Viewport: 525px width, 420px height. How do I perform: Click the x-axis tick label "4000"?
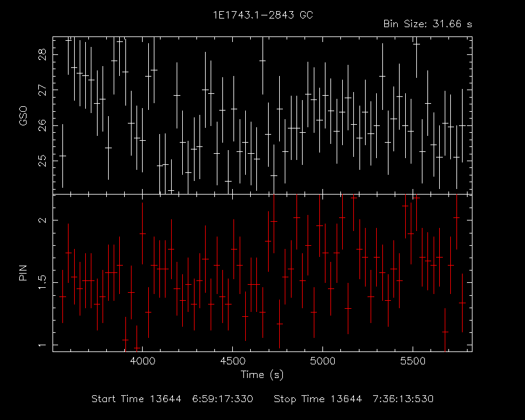143,361
